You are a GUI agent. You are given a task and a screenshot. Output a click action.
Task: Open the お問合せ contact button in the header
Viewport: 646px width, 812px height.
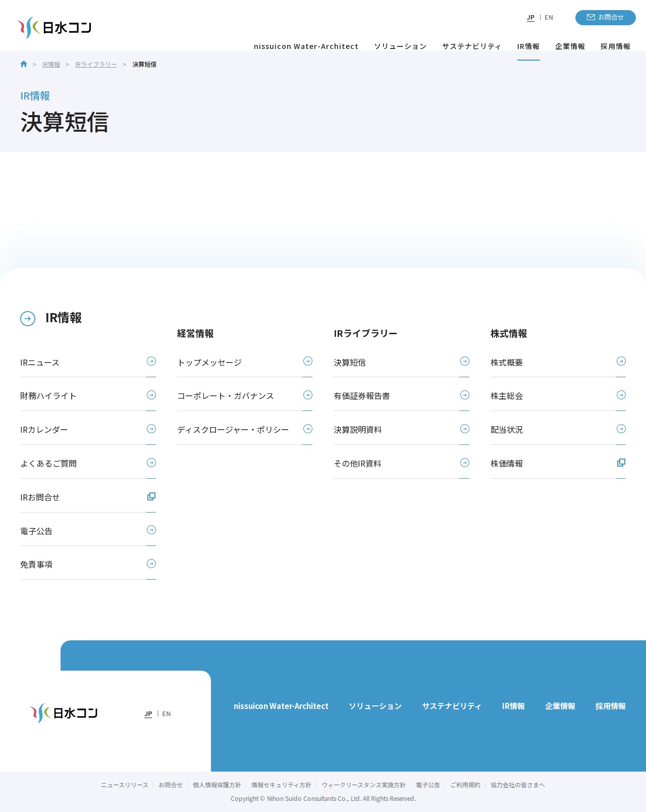click(606, 17)
